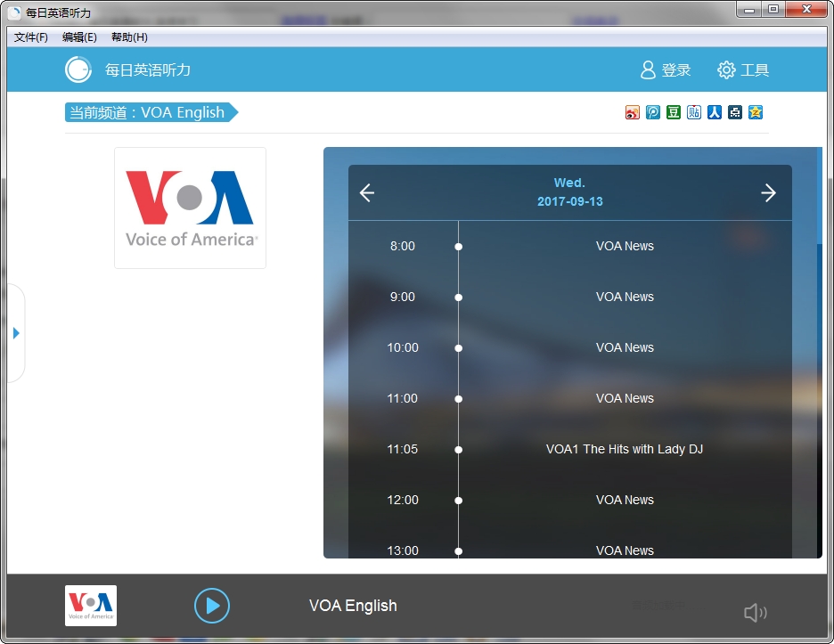Expand the collapsed left side panel arrow
834x644 pixels.
(16, 333)
